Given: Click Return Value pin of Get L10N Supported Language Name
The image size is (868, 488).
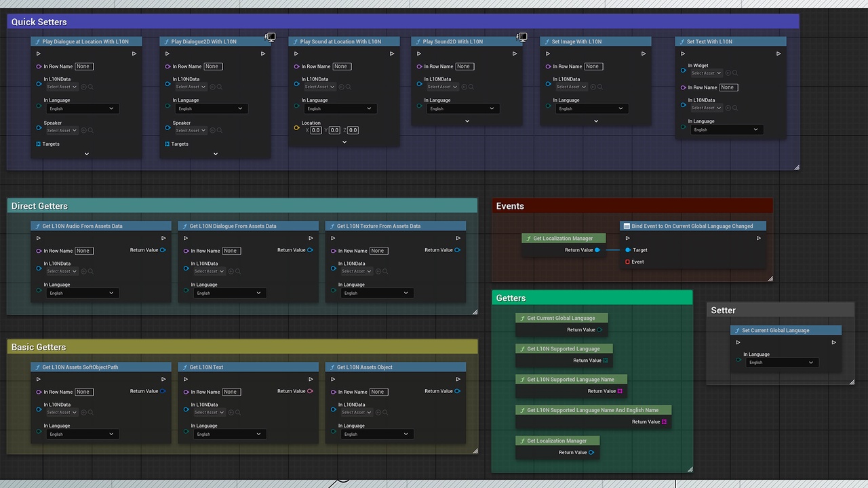Looking at the screenshot, I should (x=620, y=391).
